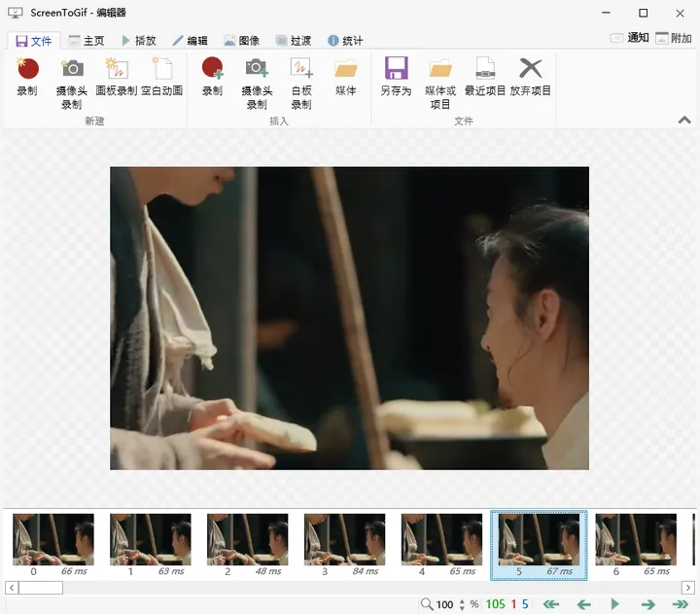The height and width of the screenshot is (614, 700).
Task: Select frame 5 thumbnail (67 ms)
Action: pos(539,545)
